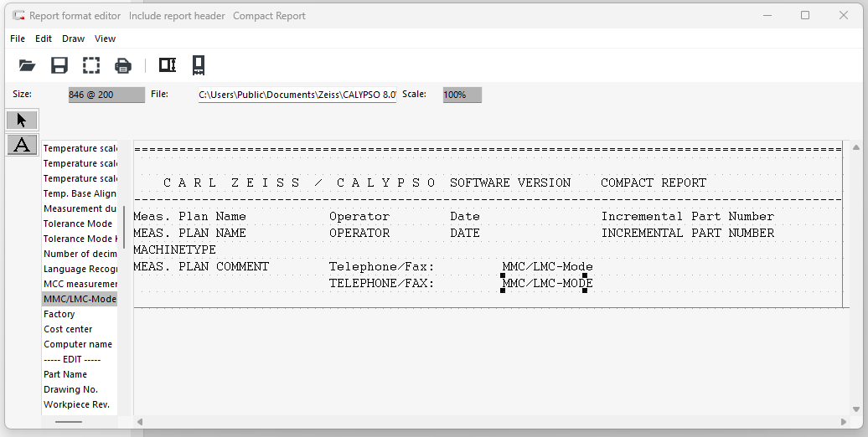Open the File menu
Viewport: 868px width, 437px height.
(x=18, y=39)
